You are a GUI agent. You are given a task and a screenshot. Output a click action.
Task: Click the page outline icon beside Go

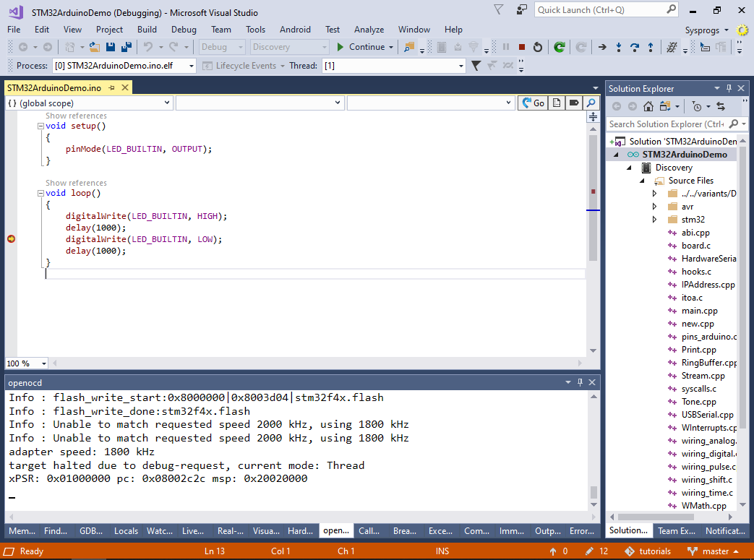pyautogui.click(x=557, y=103)
